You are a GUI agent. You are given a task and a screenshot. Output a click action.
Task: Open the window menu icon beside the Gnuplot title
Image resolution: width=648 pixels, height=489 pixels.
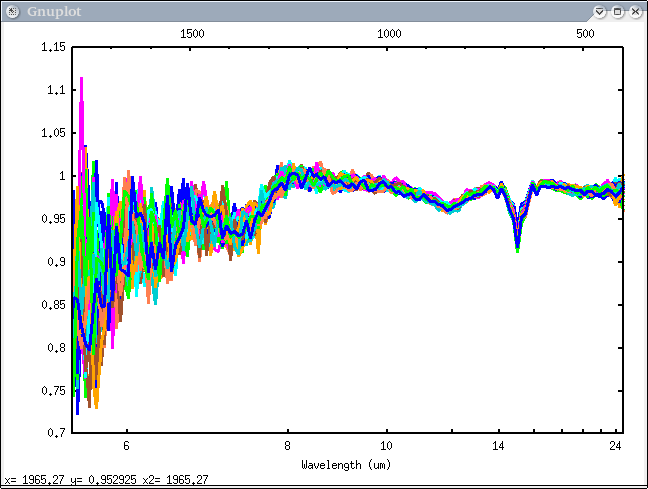(x=12, y=12)
